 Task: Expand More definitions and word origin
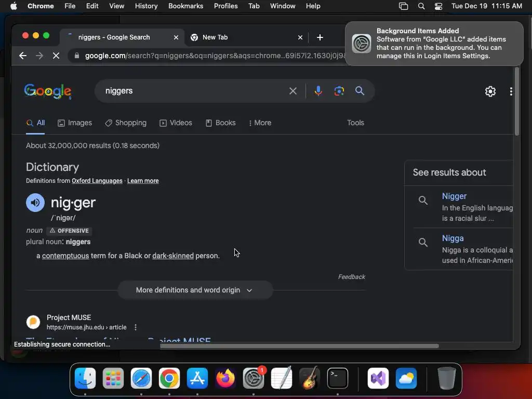195,290
